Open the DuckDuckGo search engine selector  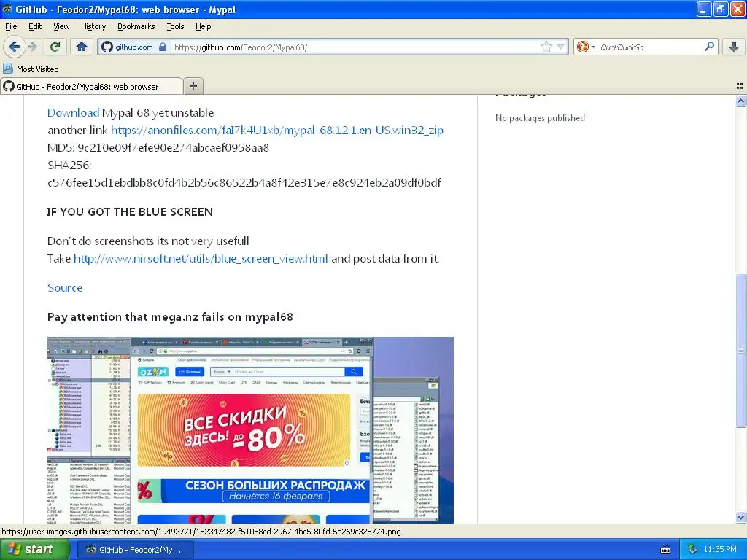[586, 47]
